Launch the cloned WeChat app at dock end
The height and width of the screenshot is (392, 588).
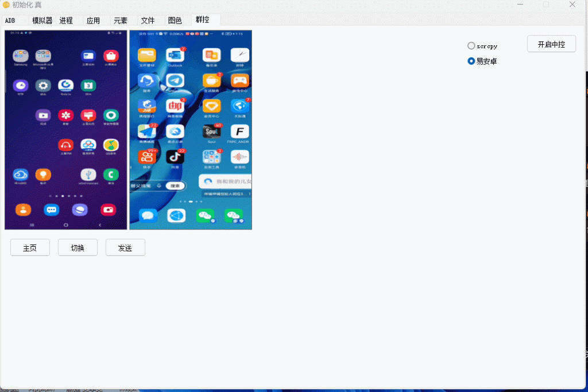234,216
